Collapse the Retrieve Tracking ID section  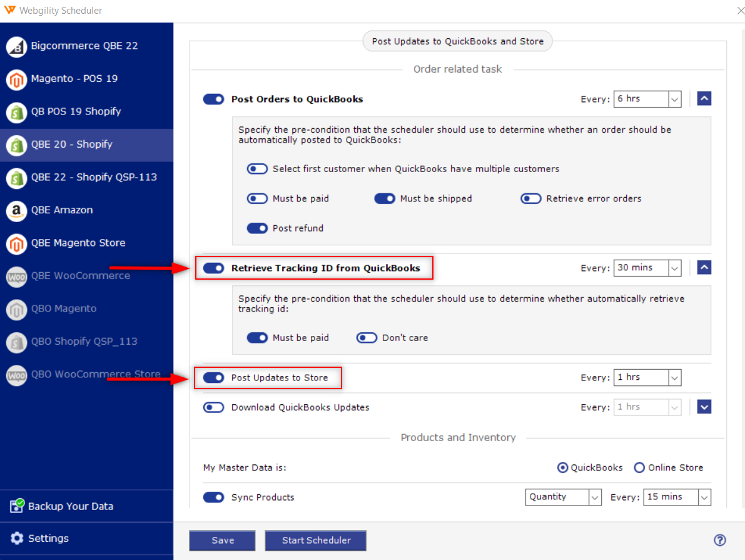704,268
